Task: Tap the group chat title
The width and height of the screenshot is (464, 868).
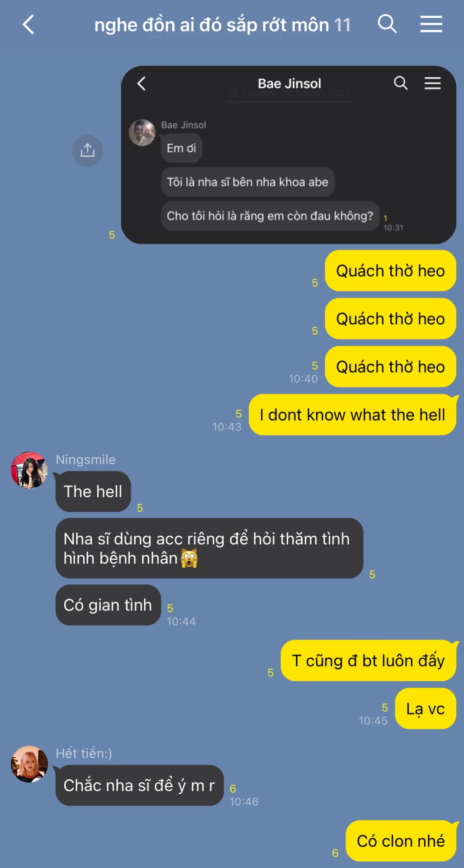Action: pos(223,25)
